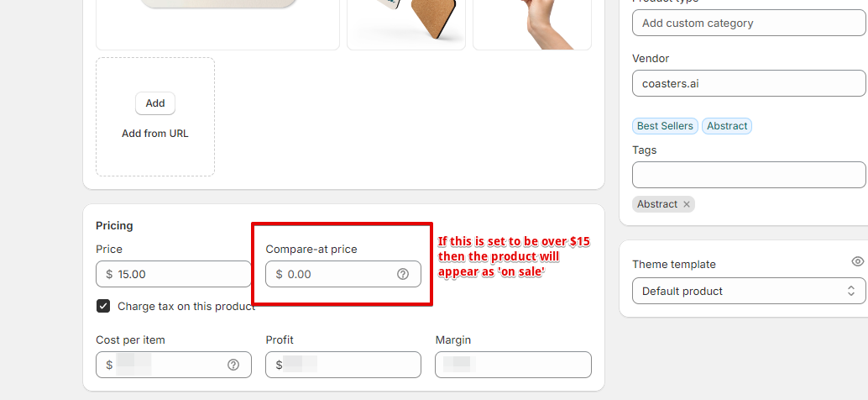Select the Best Sellers suggested tag

coord(665,126)
